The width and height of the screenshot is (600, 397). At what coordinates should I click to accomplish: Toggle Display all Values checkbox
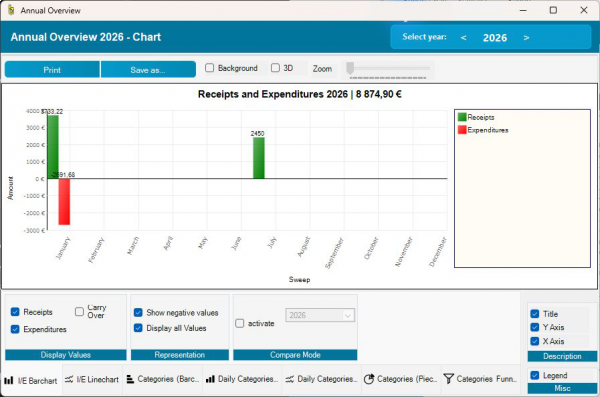coord(138,328)
